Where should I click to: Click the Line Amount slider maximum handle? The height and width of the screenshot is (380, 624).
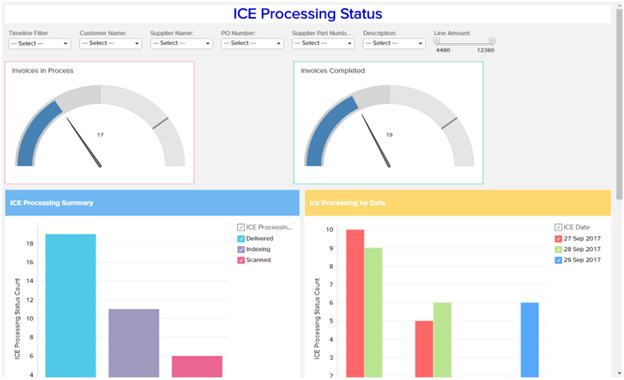click(492, 41)
